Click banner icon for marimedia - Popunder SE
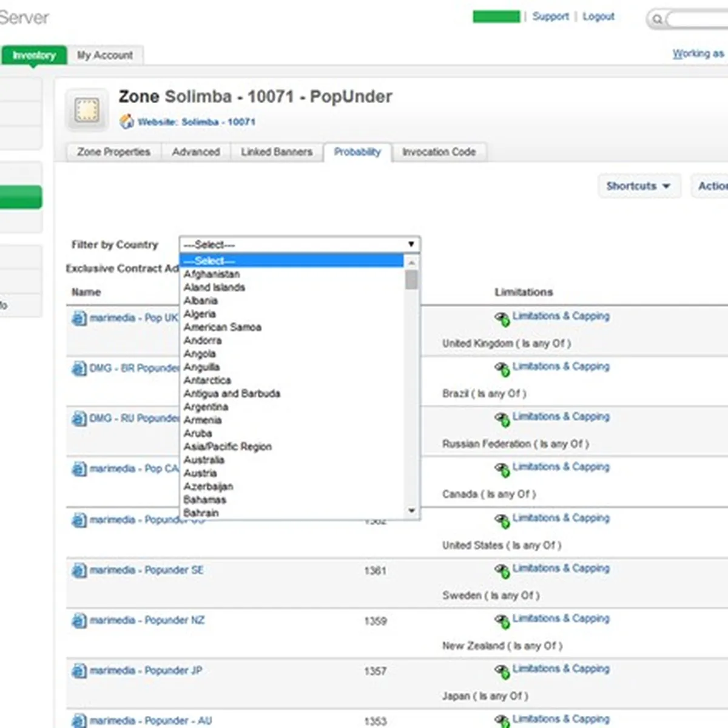 (x=79, y=570)
